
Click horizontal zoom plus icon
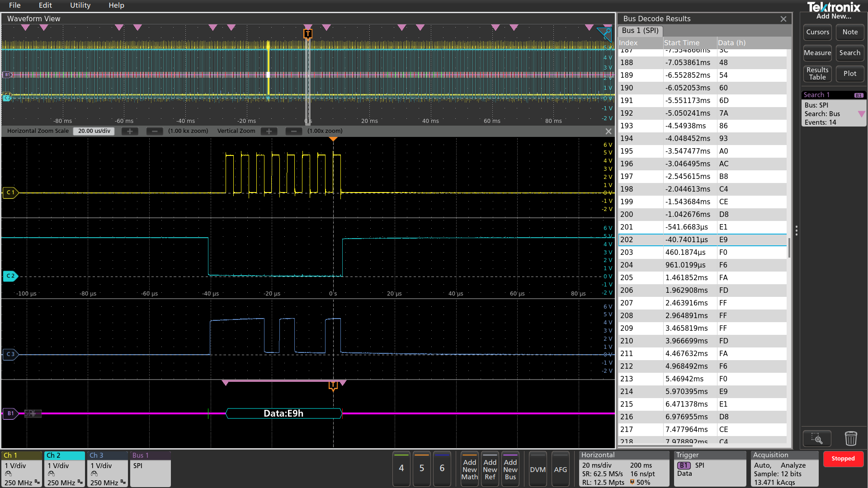[x=130, y=131]
